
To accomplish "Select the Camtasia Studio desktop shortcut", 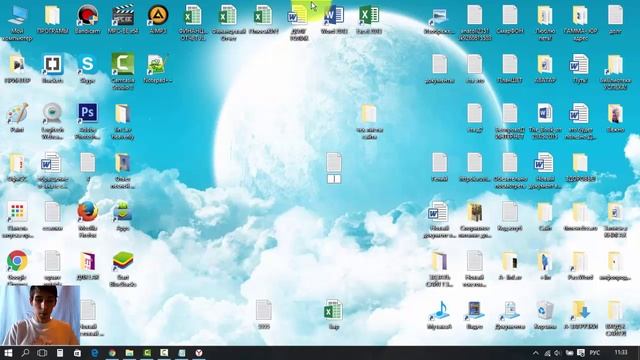I will (x=123, y=71).
